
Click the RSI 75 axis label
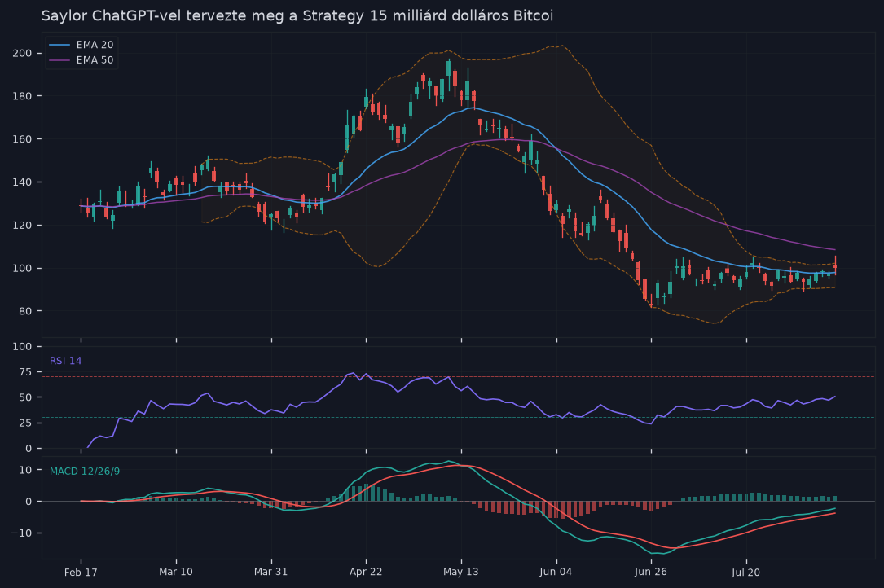25,372
